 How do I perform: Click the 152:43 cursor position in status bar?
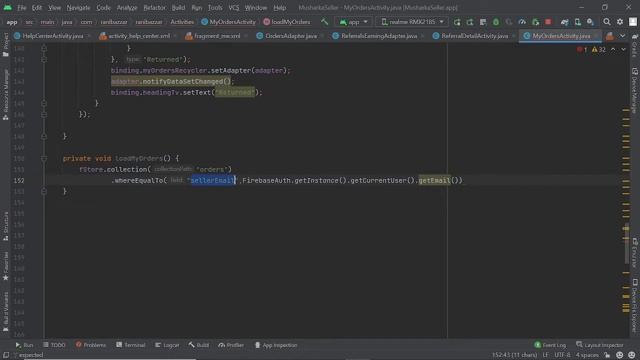tap(514, 355)
